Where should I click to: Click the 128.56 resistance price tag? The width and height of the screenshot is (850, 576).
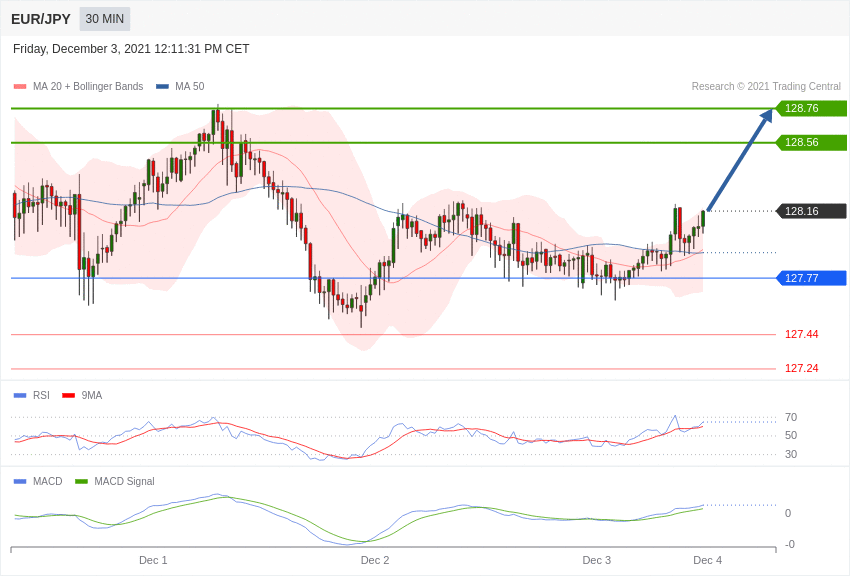(812, 143)
